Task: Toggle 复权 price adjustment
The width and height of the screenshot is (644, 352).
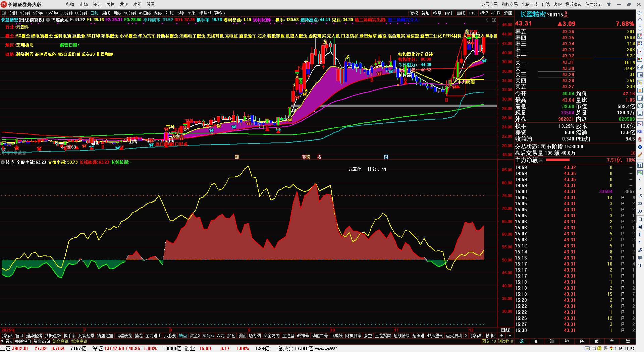Action: pos(414,13)
